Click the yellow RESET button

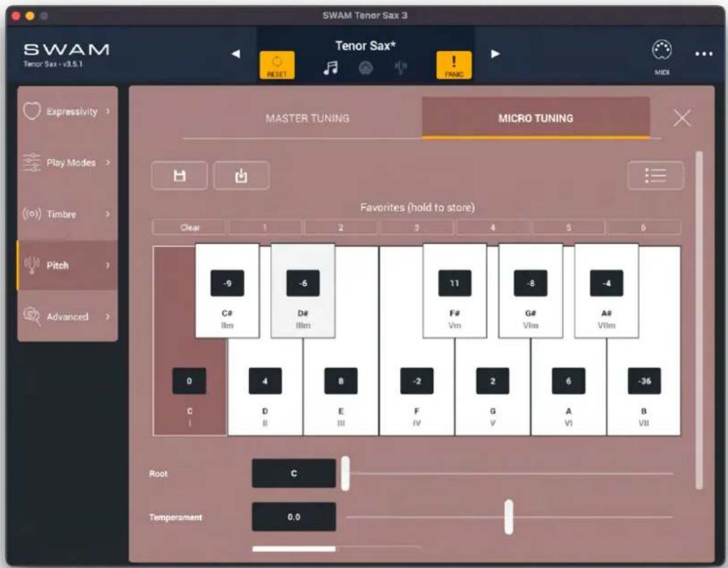click(x=277, y=65)
